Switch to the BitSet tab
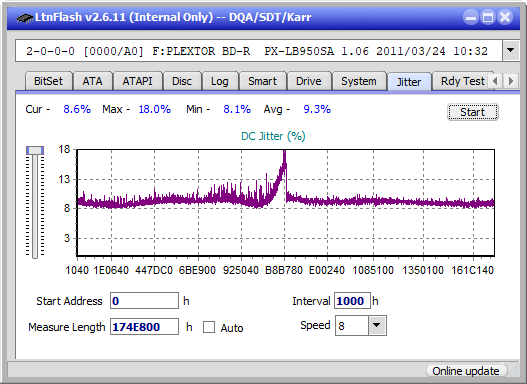This screenshot has width=527, height=384. tap(48, 81)
